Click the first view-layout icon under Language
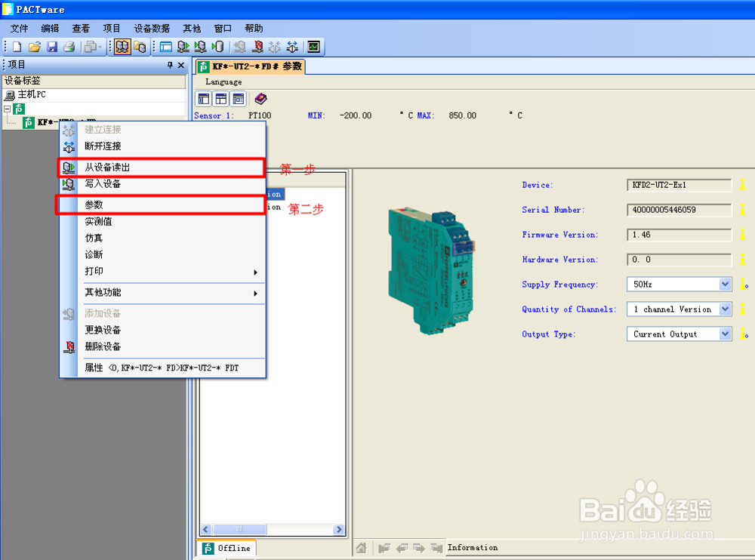The height and width of the screenshot is (560, 755). click(x=204, y=99)
